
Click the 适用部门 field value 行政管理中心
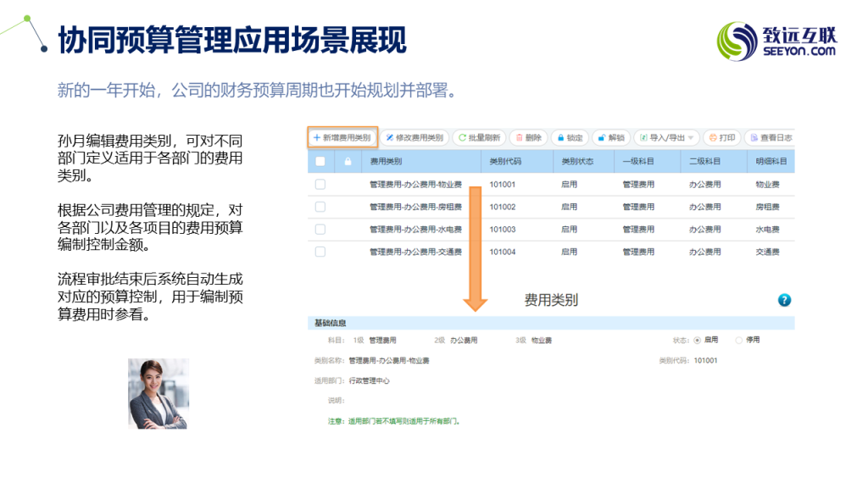[x=369, y=381]
